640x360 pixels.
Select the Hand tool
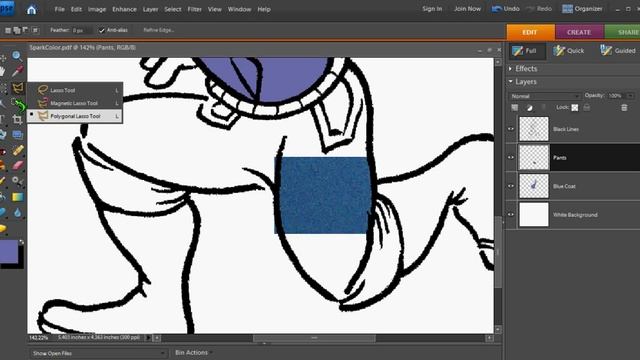[x=2, y=72]
